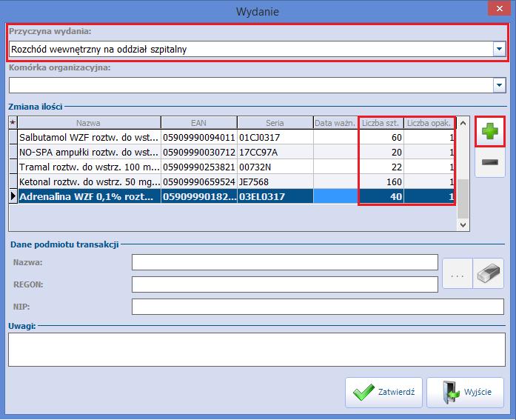Open subject picker with ellipsis button

tap(458, 273)
